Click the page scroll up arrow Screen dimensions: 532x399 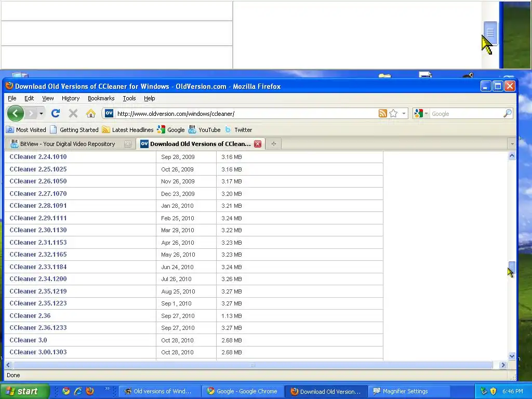pos(512,156)
